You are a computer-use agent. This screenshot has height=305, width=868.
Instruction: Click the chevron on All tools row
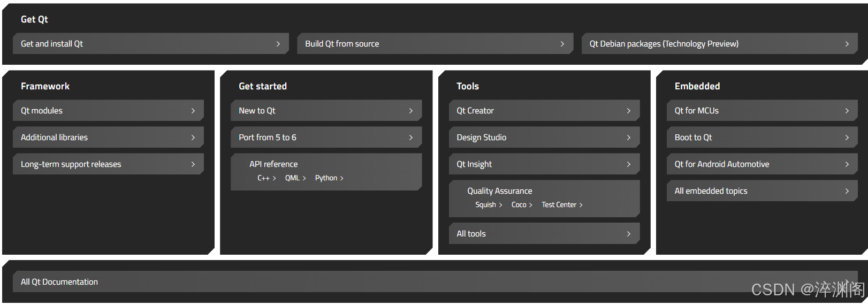point(629,234)
